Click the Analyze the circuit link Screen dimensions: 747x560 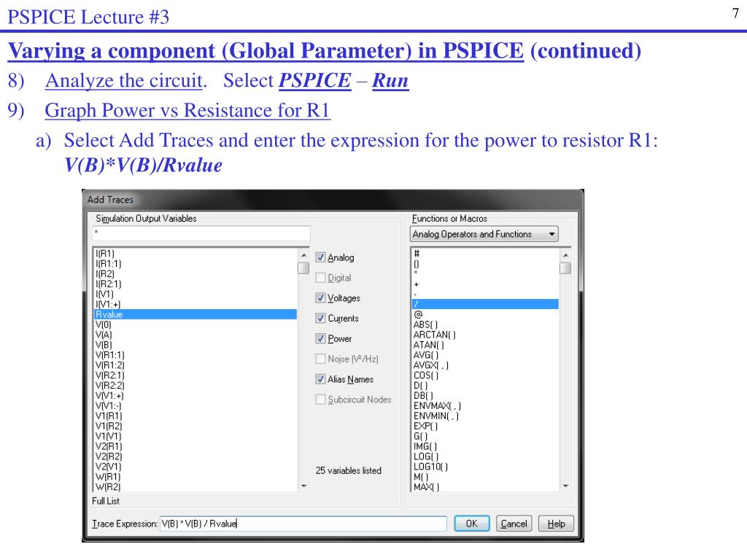(x=124, y=81)
